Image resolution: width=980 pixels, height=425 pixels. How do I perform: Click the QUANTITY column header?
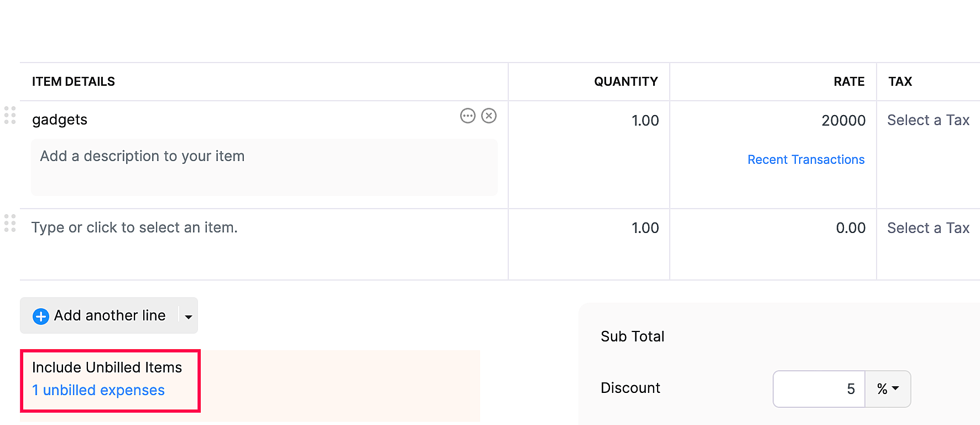[x=625, y=81]
